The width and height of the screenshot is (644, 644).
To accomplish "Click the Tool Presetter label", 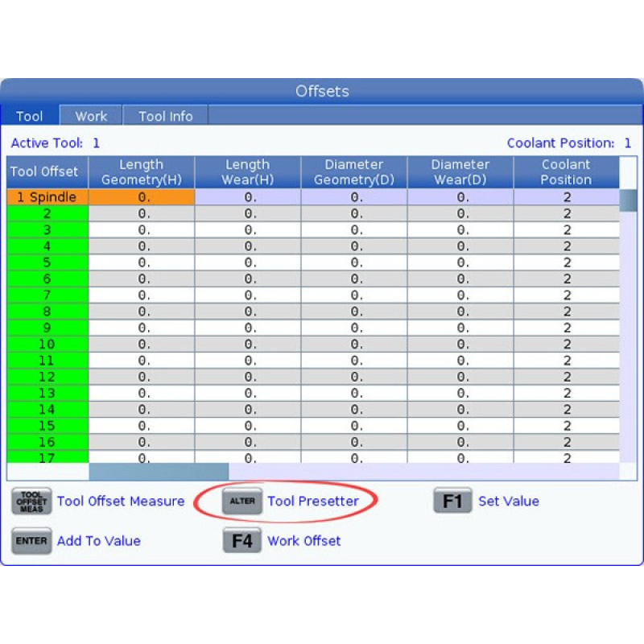I will pyautogui.click(x=312, y=501).
